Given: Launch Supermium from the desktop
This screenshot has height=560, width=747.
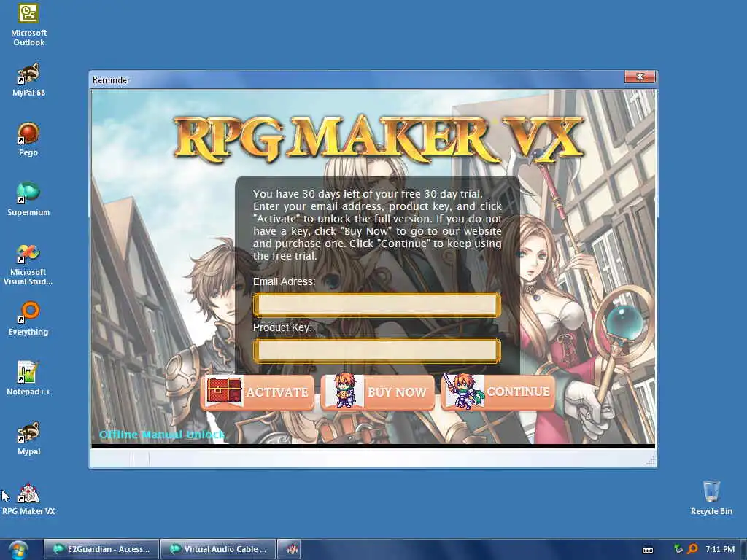Looking at the screenshot, I should (28, 200).
